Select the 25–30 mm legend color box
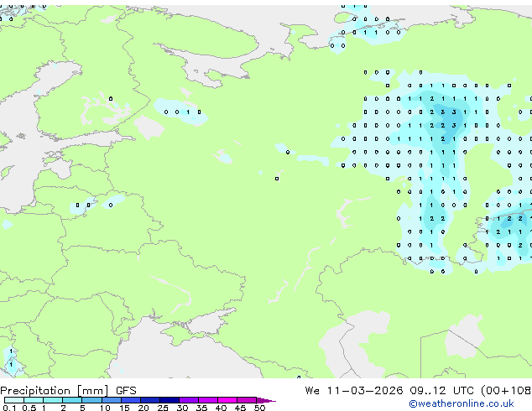532x411 pixels. (170, 400)
